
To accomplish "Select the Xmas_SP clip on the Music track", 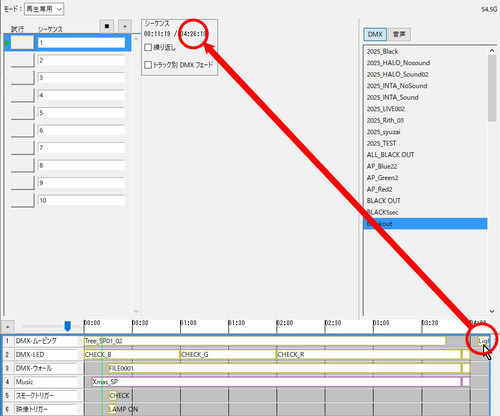I will pos(276,382).
